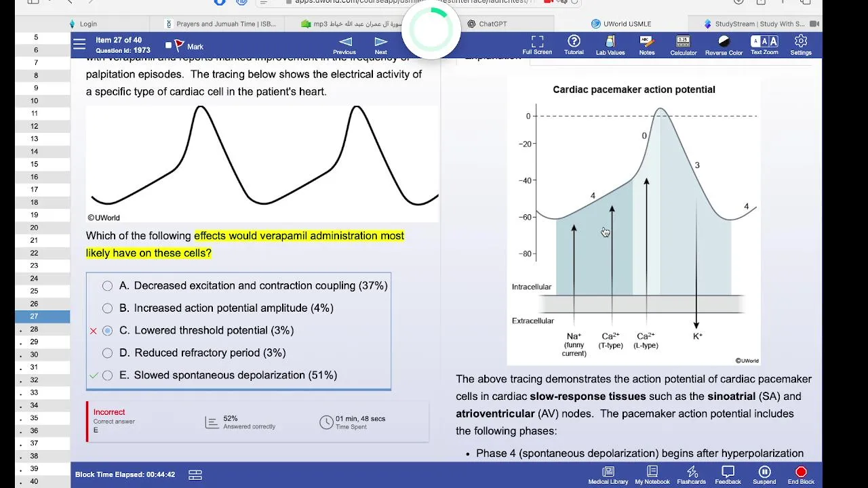Open My Notebook
This screenshot has width=868, height=488.
[x=652, y=475]
